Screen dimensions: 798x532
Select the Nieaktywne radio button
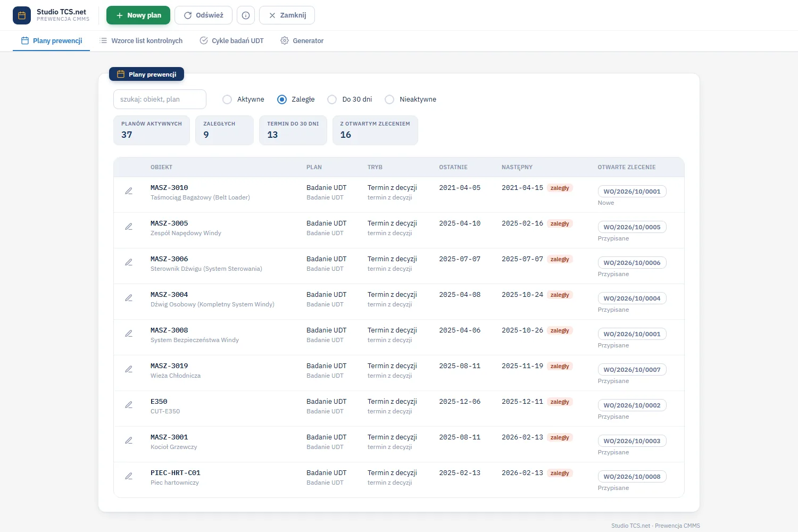pos(389,99)
